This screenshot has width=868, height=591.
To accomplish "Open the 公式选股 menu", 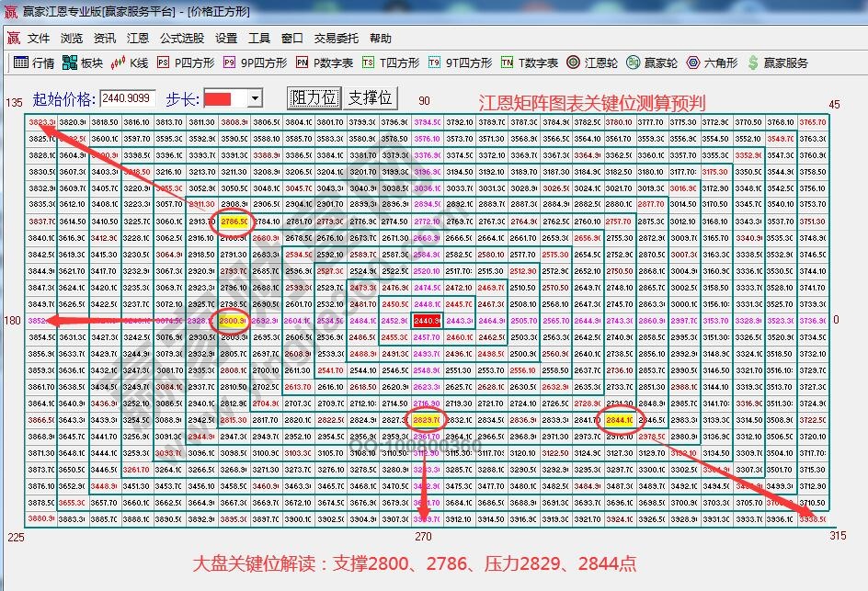I will point(184,39).
